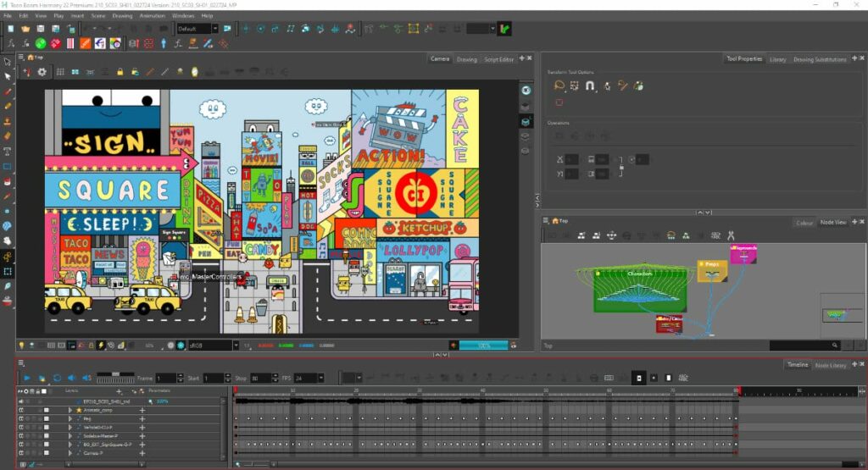
Task: Click the four-way move icon in Node View toolbar
Action: tap(612, 235)
